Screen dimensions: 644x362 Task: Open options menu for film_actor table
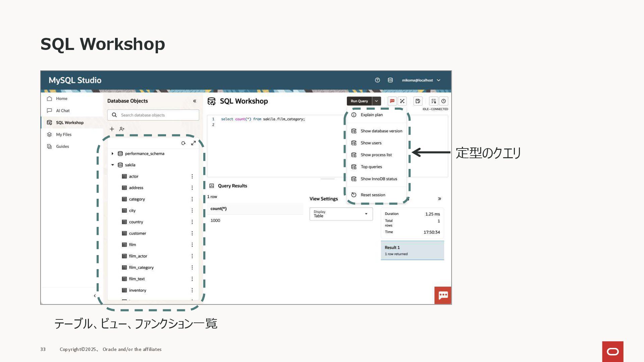192,256
